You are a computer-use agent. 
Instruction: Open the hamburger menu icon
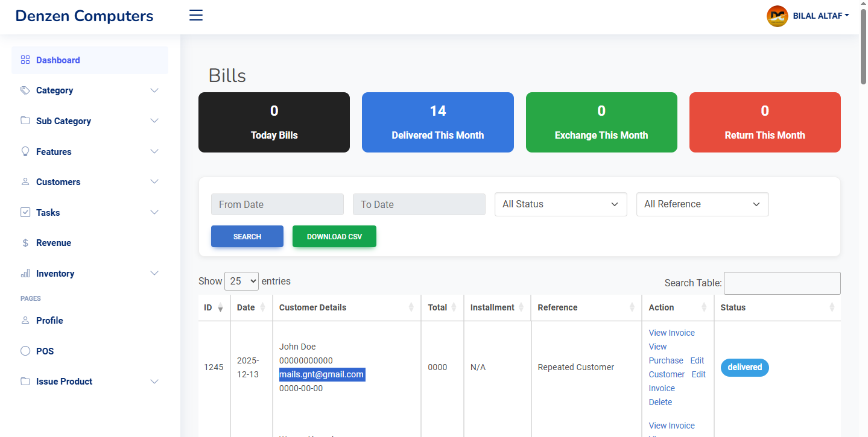point(195,15)
